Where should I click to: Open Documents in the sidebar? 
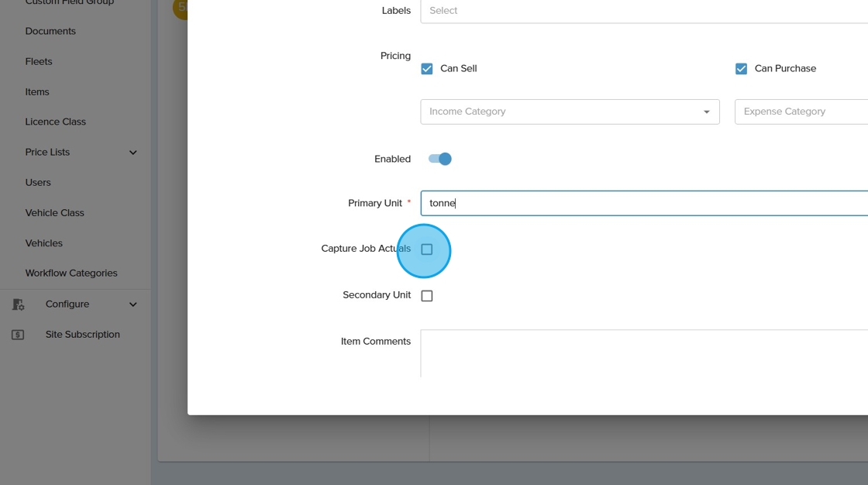point(50,31)
